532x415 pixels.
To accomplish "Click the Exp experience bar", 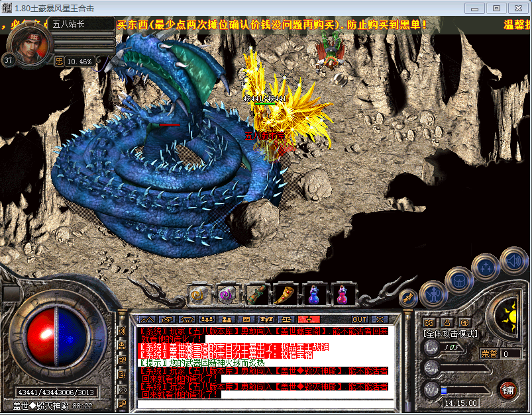I will 466,369.
